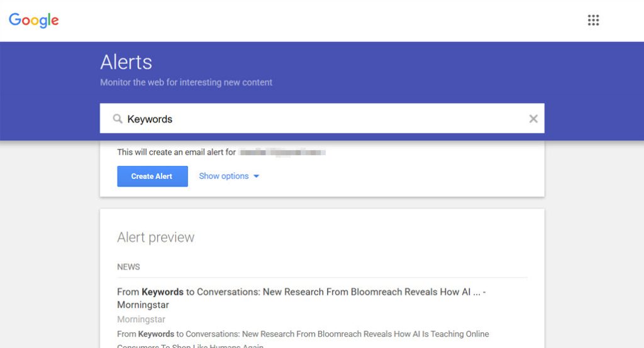Click into the Keywords search field
This screenshot has width=644, height=348.
click(322, 118)
